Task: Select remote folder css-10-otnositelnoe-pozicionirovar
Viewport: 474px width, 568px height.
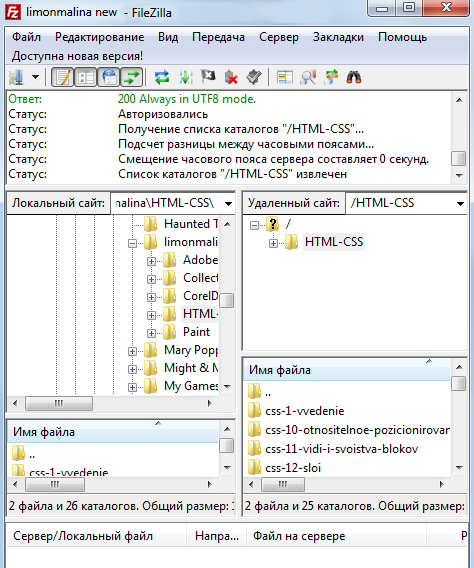Action: tap(357, 430)
